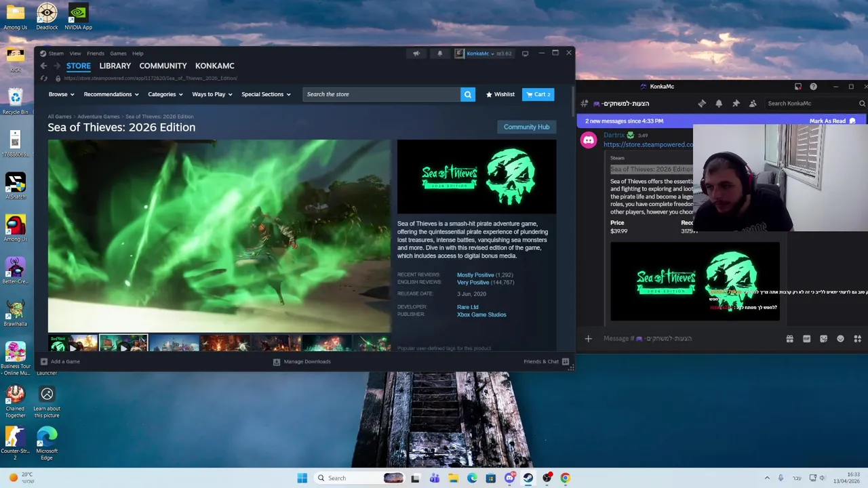The width and height of the screenshot is (868, 488).
Task: Open developer Rare Ltd link
Action: pyautogui.click(x=467, y=307)
